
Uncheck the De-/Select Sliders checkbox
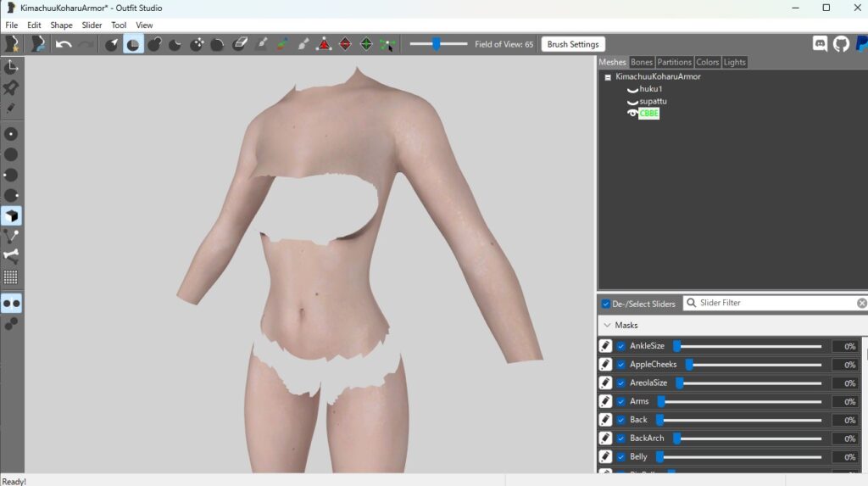coord(605,304)
